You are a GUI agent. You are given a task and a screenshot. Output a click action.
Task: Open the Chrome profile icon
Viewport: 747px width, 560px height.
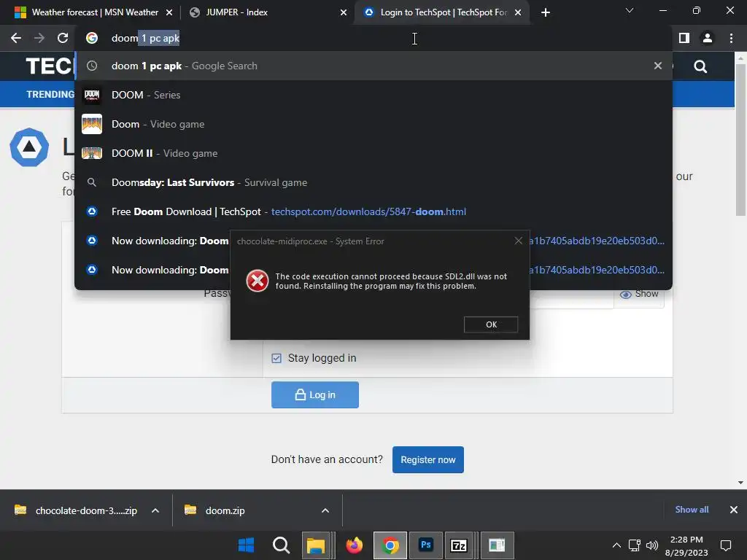(708, 38)
